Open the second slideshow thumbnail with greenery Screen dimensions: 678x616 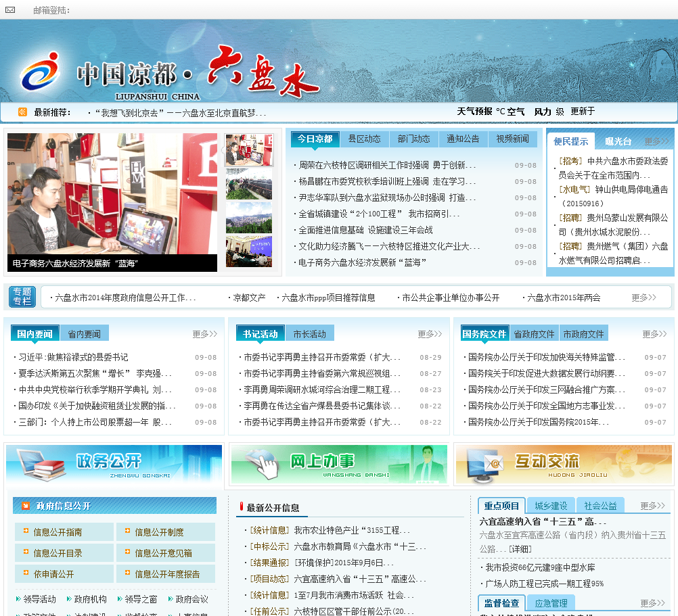click(x=249, y=184)
